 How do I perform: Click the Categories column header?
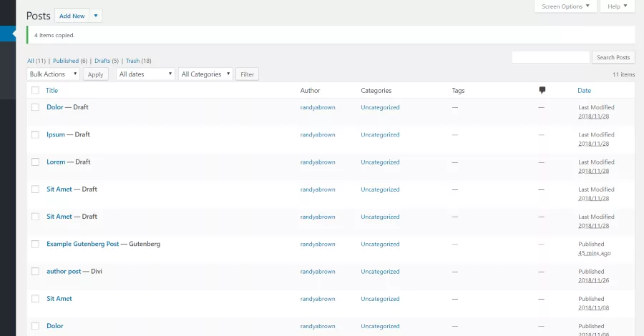click(376, 91)
